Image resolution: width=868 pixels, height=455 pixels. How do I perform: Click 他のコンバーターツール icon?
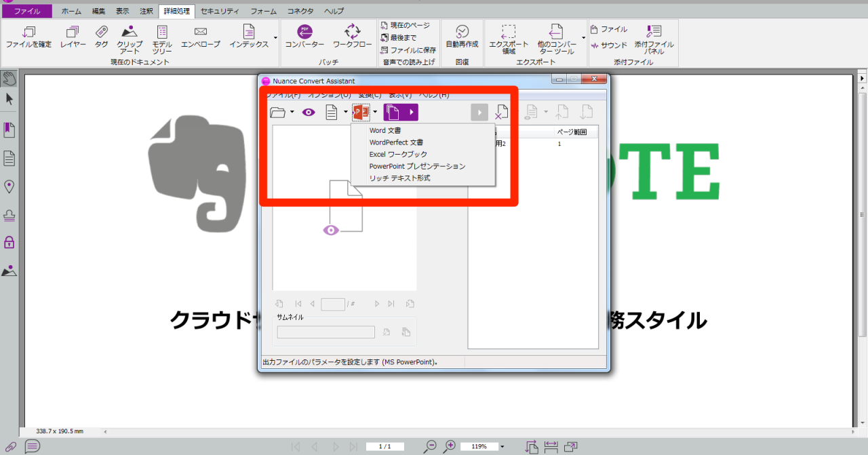point(556,40)
